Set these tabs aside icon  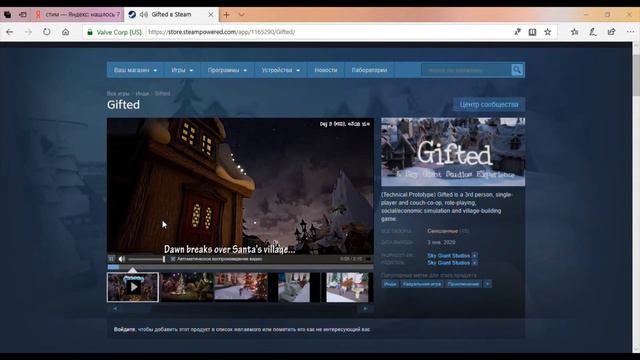[x=23, y=15]
